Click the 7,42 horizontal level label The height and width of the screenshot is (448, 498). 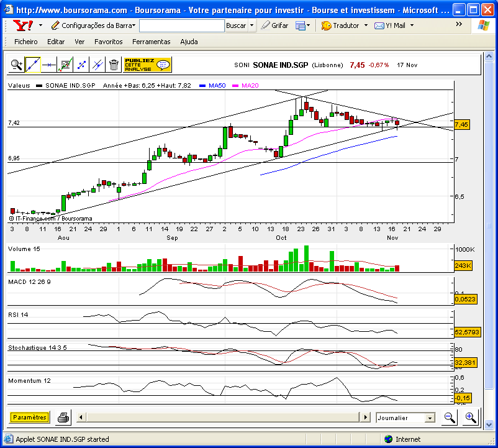pos(14,123)
